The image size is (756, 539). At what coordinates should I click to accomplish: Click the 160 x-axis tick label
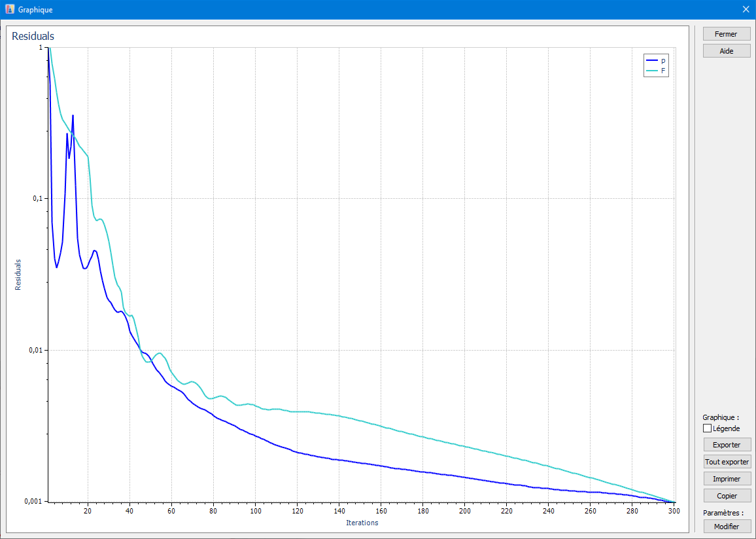[x=381, y=511]
